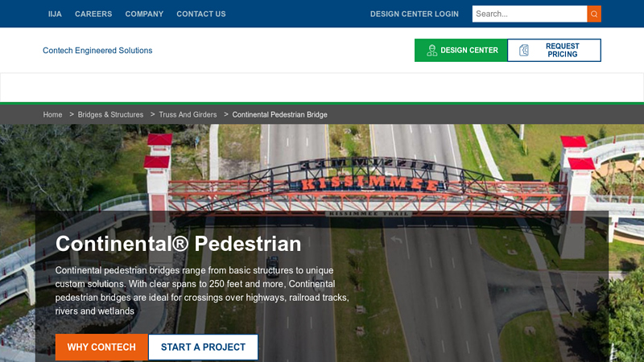Screen dimensions: 644x362
Task: Open Bridges & Structures breadcrumb link
Action: coord(110,114)
